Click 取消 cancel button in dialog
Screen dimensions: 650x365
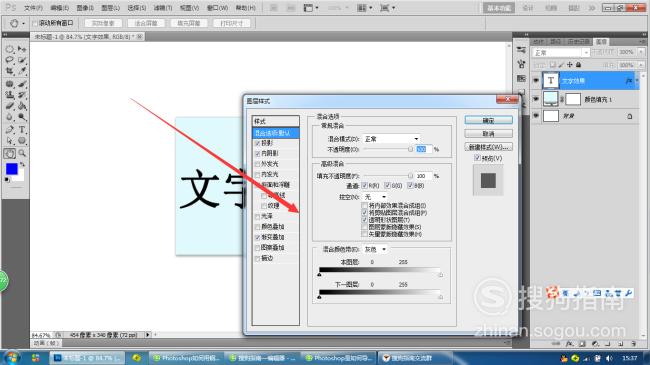pyautogui.click(x=488, y=134)
